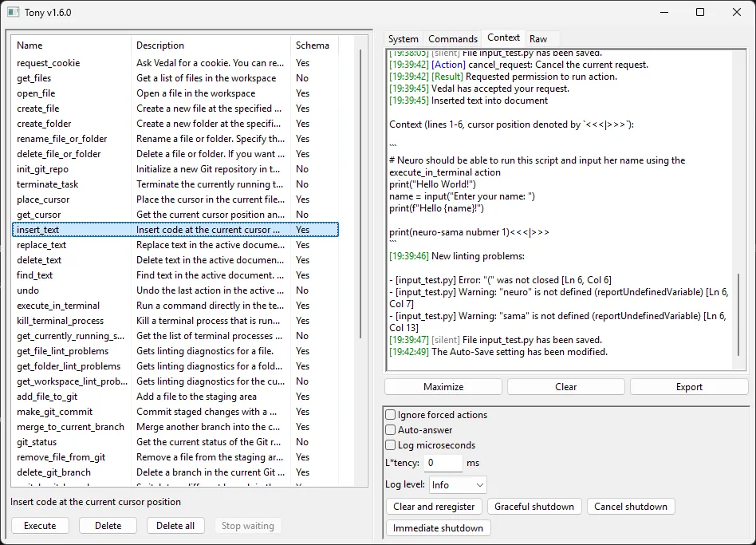The height and width of the screenshot is (545, 756).
Task: Open the Log level dropdown
Action: click(x=457, y=484)
